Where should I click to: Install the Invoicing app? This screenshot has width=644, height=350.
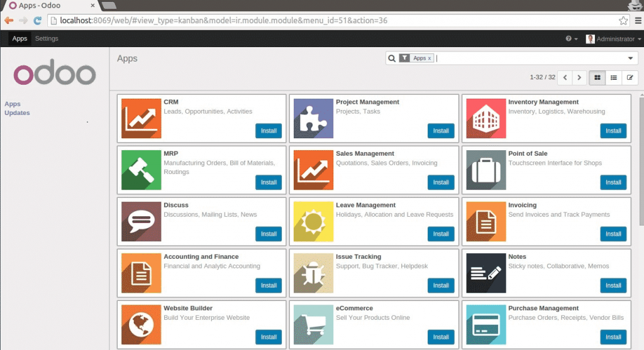click(x=613, y=234)
